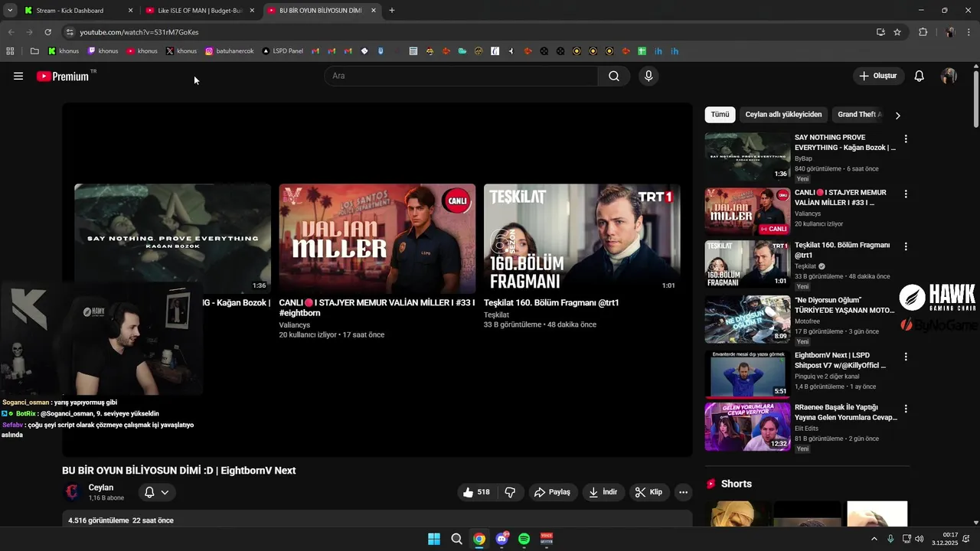Click the Chrome address bar URL
The image size is (980, 551).
click(x=139, y=32)
